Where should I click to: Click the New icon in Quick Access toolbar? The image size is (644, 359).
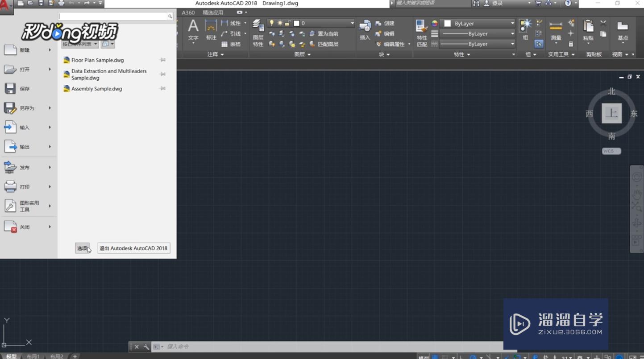pos(21,3)
